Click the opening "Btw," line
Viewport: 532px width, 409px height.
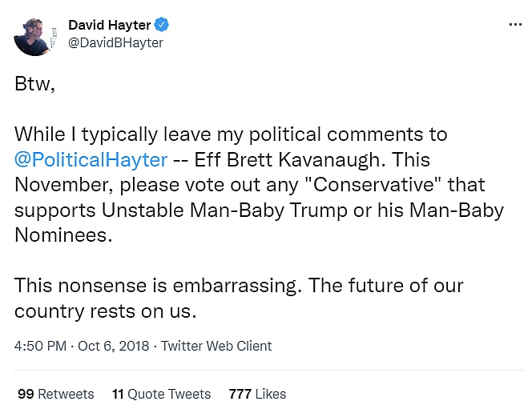pos(35,84)
